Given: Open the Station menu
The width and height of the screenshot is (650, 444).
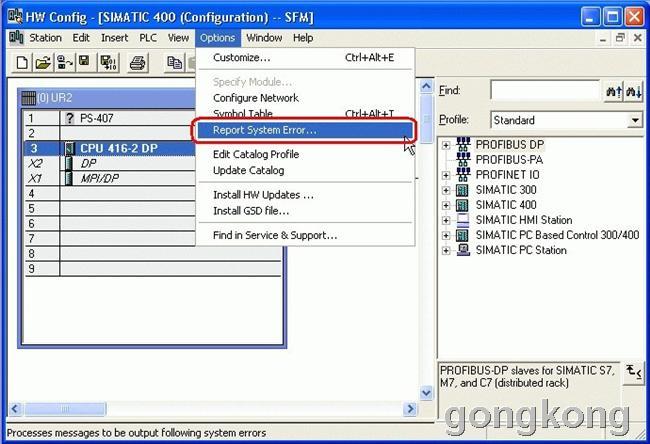Looking at the screenshot, I should 45,38.
